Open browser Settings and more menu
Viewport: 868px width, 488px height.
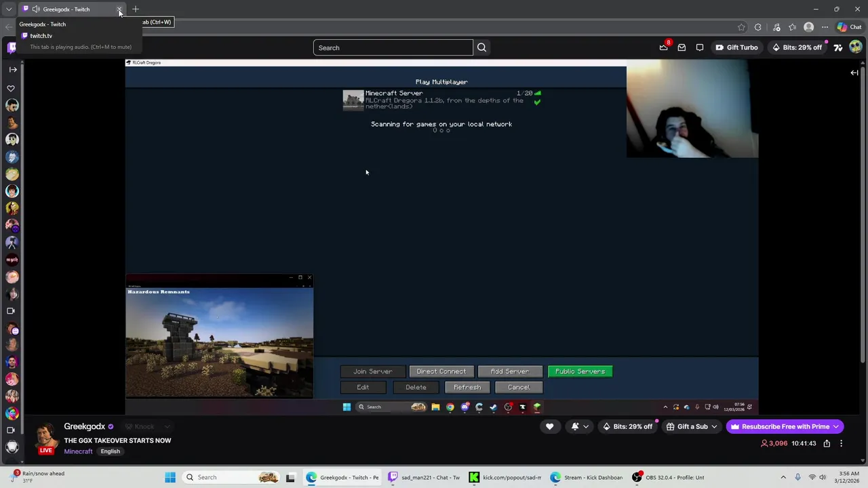point(825,27)
